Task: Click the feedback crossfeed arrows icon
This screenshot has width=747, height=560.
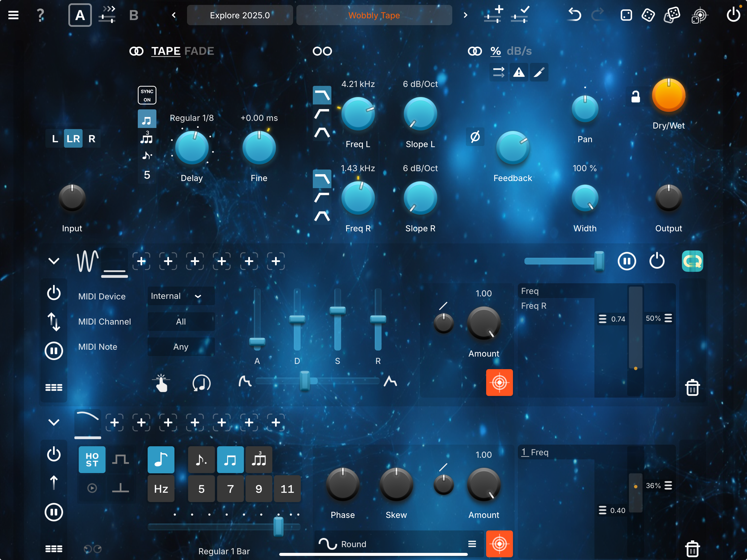Action: 498,72
